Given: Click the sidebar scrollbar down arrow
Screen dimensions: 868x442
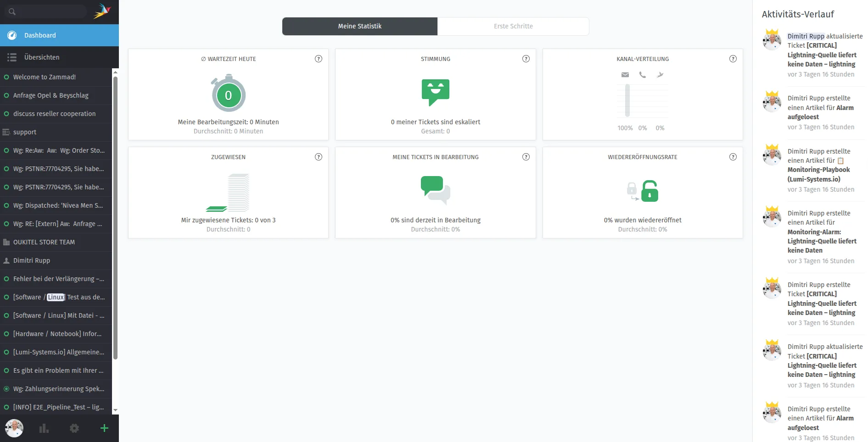Looking at the screenshot, I should (115, 410).
